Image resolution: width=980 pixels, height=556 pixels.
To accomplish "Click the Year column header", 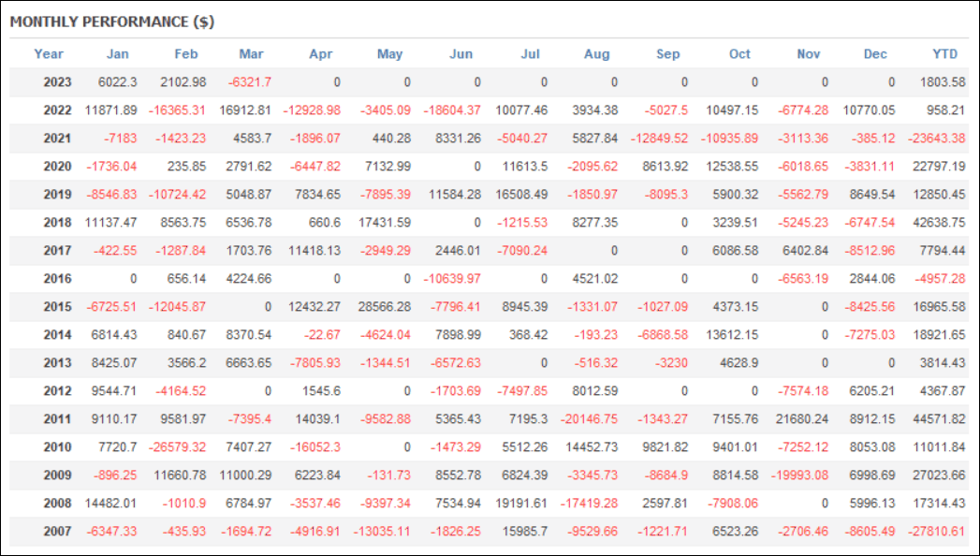I will point(49,53).
